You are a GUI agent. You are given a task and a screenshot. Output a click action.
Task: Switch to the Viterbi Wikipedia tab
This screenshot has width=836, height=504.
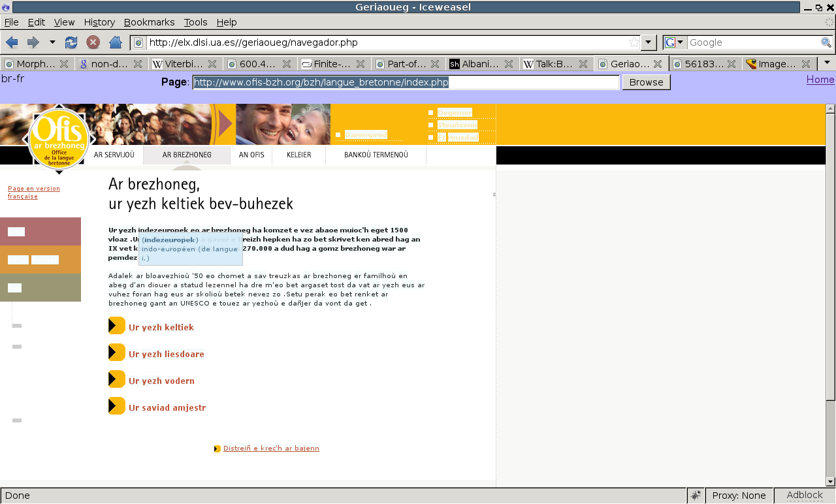(179, 64)
